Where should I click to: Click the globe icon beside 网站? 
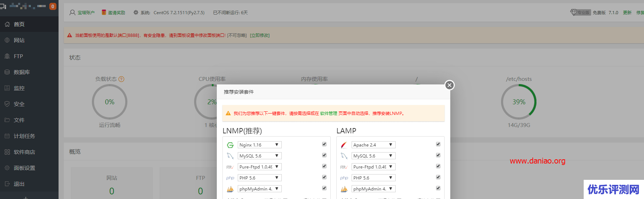7,40
